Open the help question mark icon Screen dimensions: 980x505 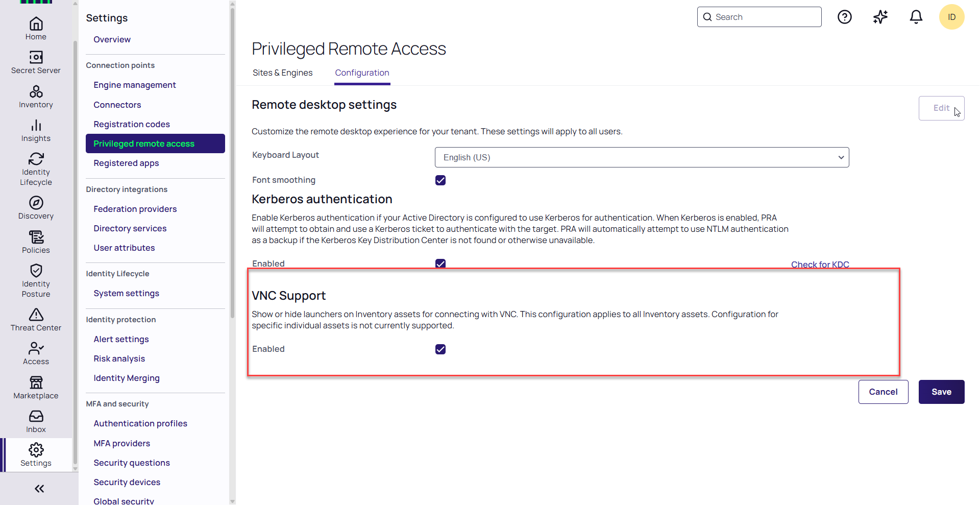(x=844, y=17)
